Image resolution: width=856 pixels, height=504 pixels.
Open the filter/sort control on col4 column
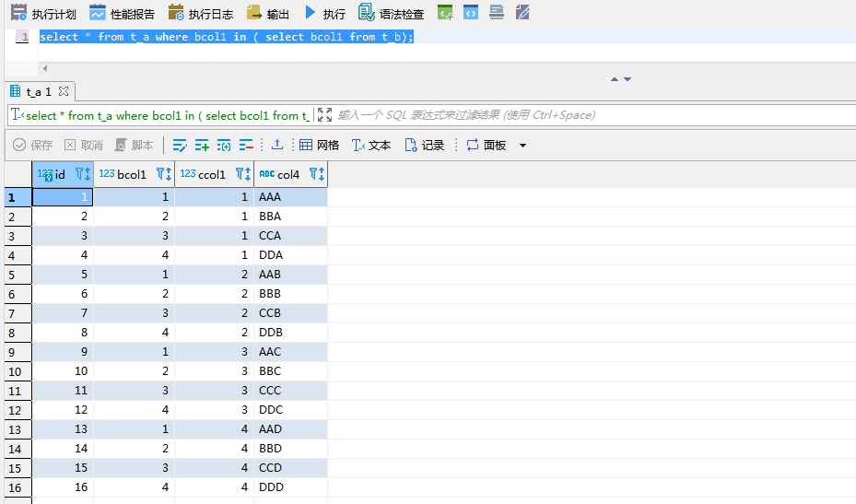315,174
